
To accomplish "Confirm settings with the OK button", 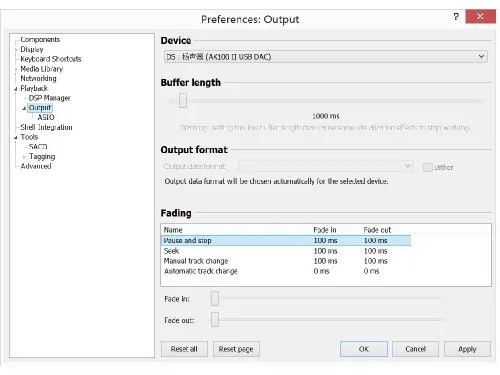I will pos(364,349).
